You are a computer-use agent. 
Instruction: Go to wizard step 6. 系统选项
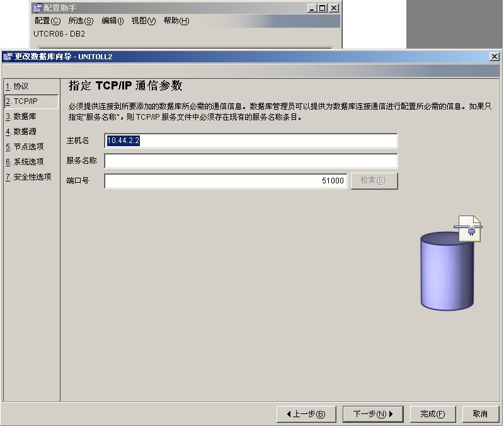coord(25,162)
